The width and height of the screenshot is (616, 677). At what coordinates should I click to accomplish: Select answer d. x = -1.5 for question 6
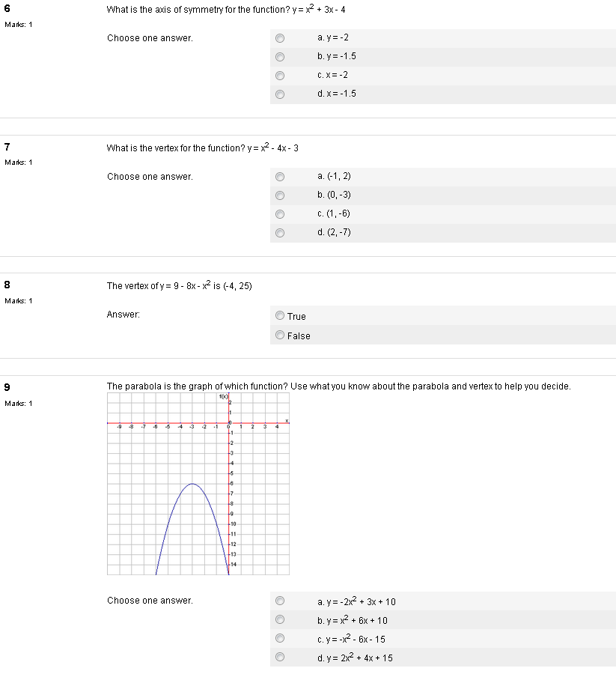click(x=280, y=94)
